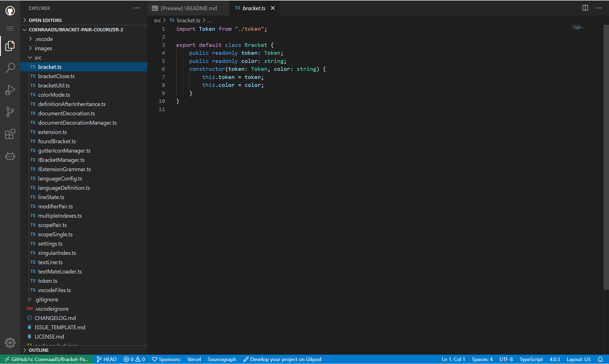
Task: Expand the OPEN EDITORS section
Action: click(x=84, y=20)
